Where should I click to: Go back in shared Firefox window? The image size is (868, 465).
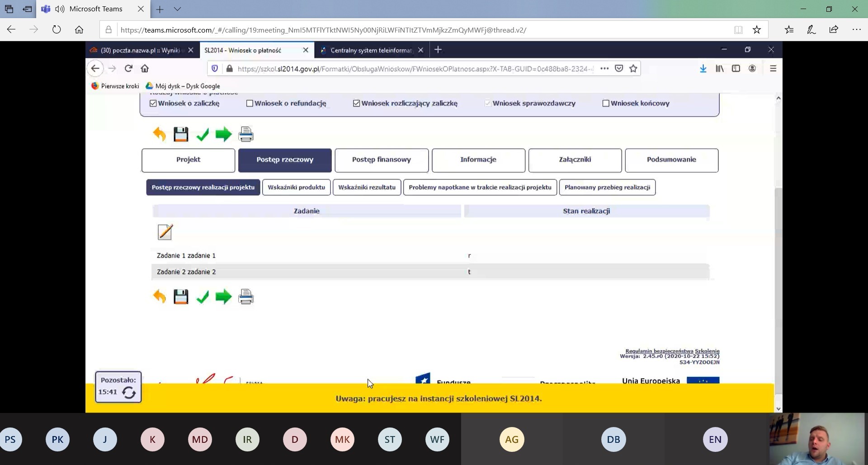(95, 68)
